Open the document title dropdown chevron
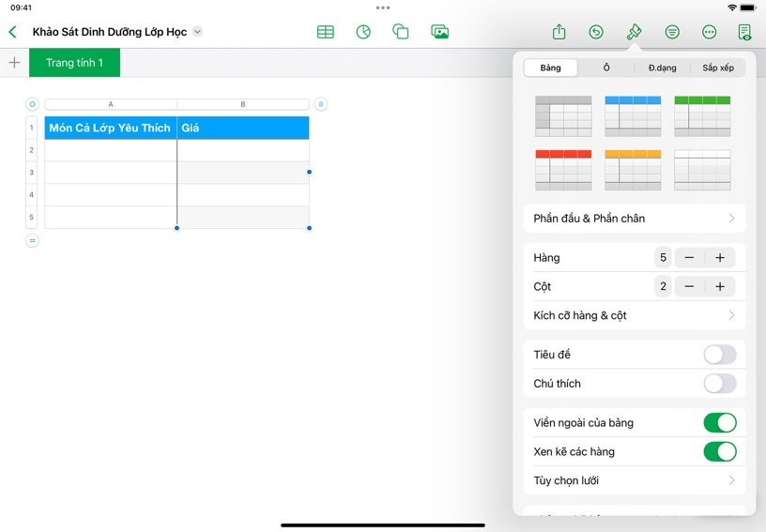This screenshot has width=766, height=532. tap(197, 32)
